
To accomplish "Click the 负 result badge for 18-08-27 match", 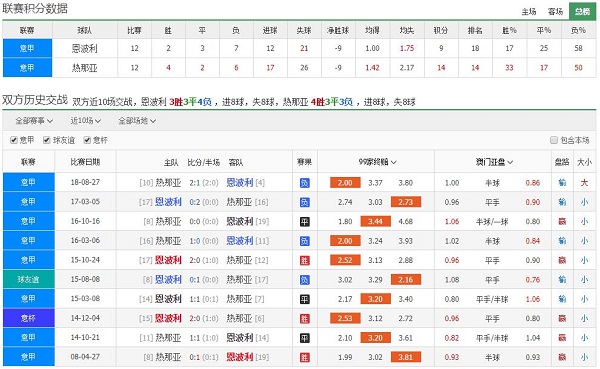I will click(305, 183).
